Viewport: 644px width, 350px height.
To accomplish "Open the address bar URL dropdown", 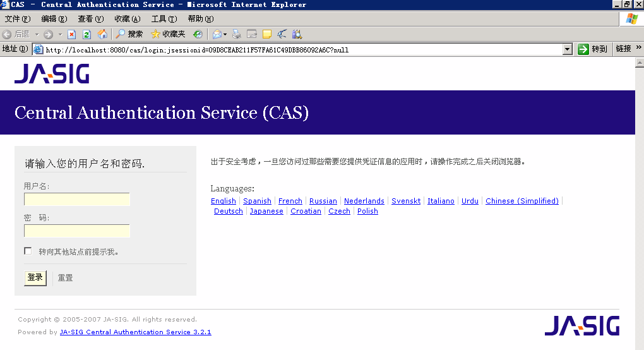I will point(567,49).
